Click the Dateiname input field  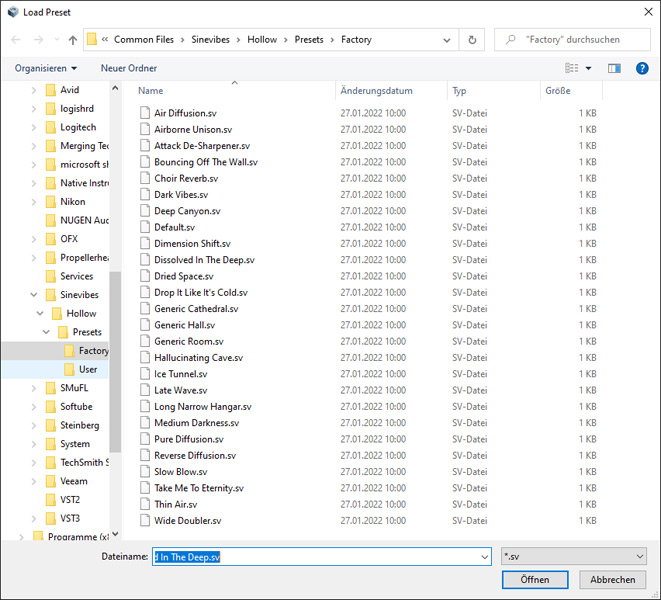[x=320, y=556]
